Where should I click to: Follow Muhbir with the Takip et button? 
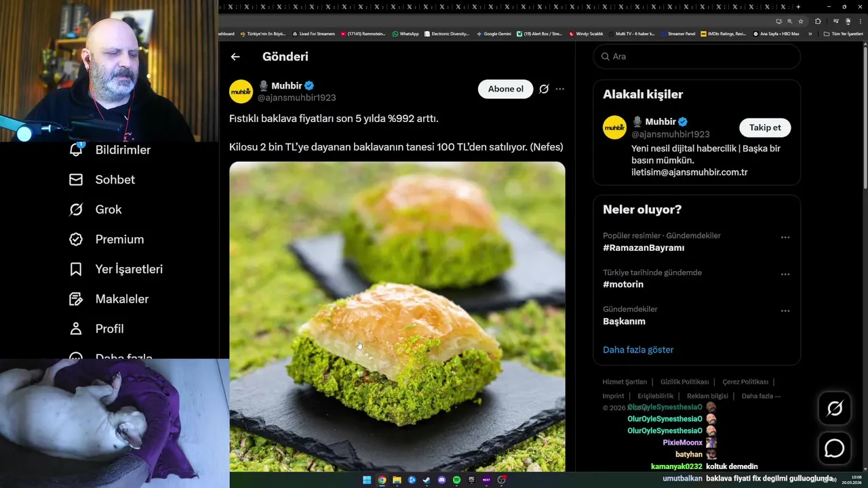click(765, 127)
